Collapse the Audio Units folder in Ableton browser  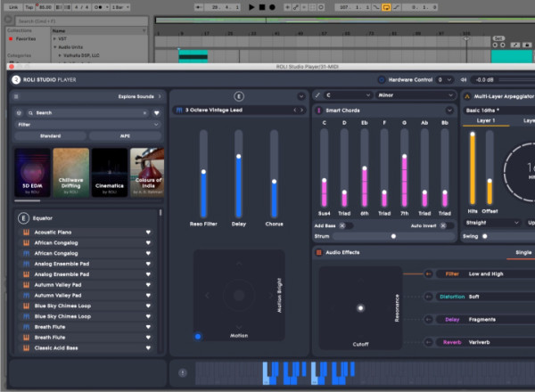click(55, 47)
